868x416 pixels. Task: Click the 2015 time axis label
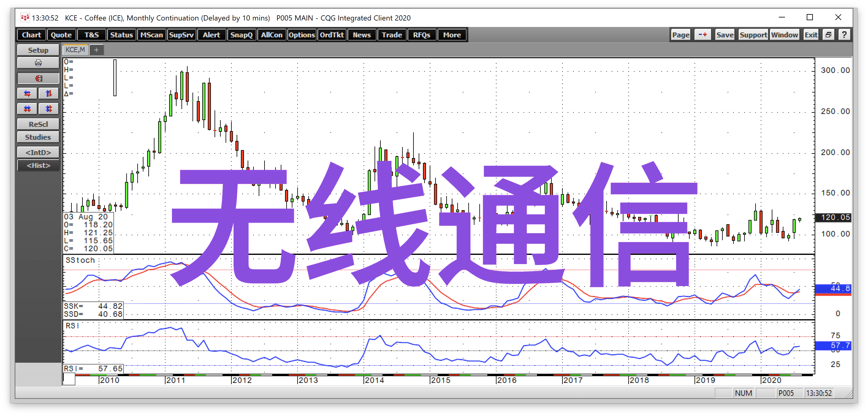(440, 380)
